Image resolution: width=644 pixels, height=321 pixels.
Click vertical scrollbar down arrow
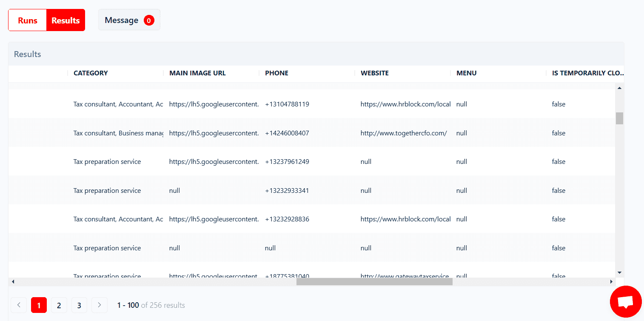[x=619, y=272]
